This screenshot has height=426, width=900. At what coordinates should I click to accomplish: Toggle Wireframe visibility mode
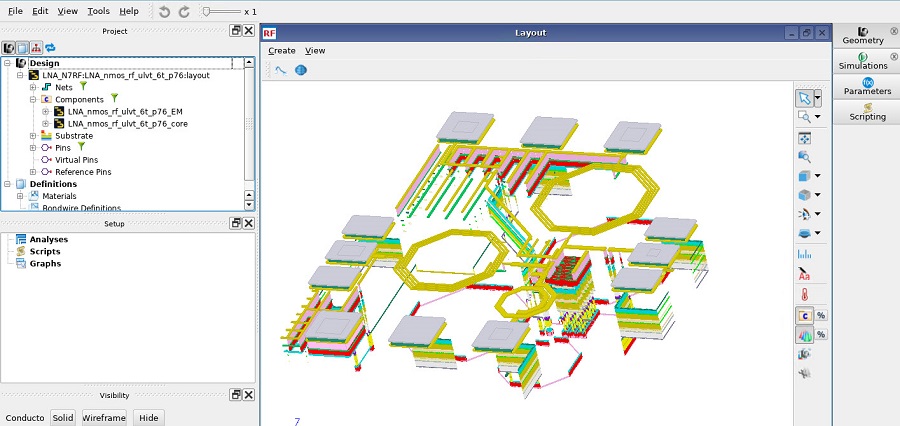104,417
